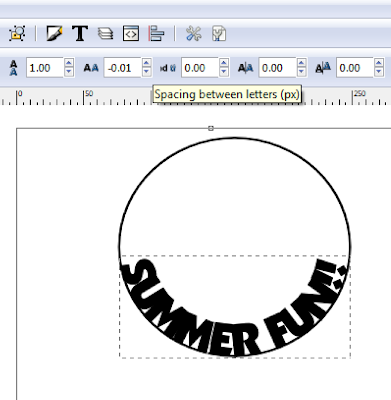391x400 pixels.
Task: Click the zoom-to-fit drawing icon
Action: pos(17,33)
